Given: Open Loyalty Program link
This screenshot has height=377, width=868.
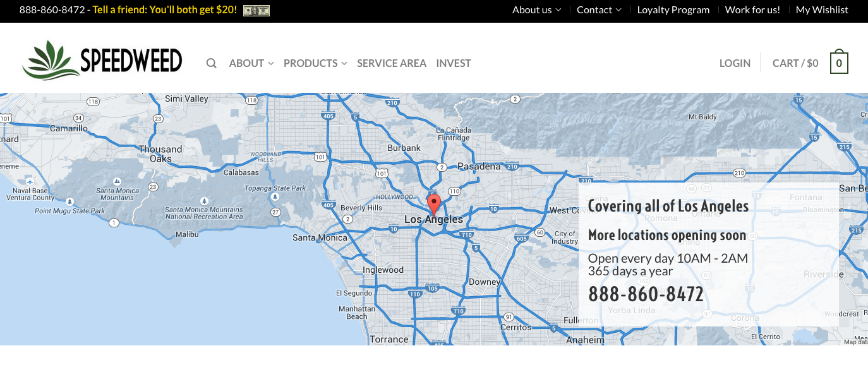Looking at the screenshot, I should point(673,10).
